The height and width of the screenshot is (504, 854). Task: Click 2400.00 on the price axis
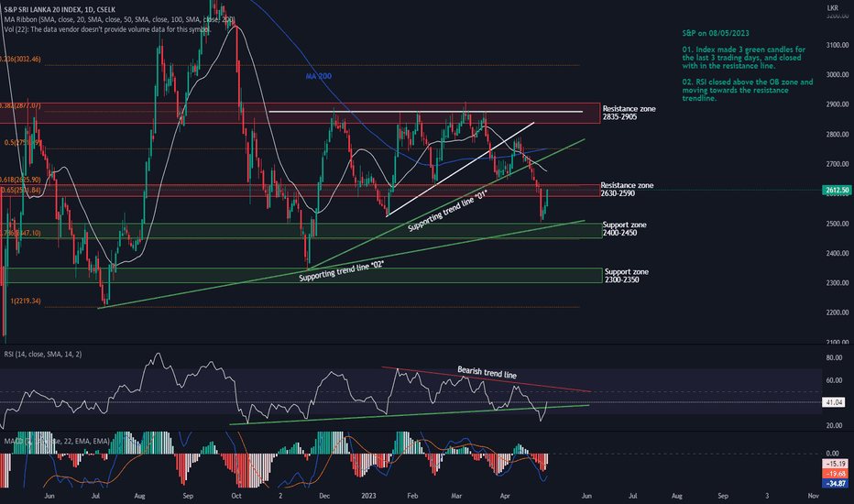[838, 253]
